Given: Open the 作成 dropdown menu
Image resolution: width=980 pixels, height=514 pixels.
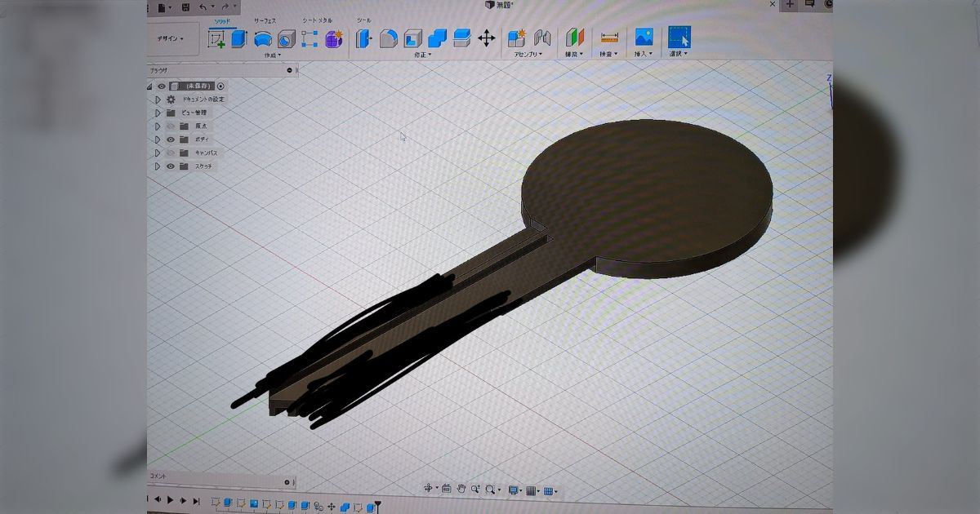Looking at the screenshot, I should pyautogui.click(x=272, y=55).
